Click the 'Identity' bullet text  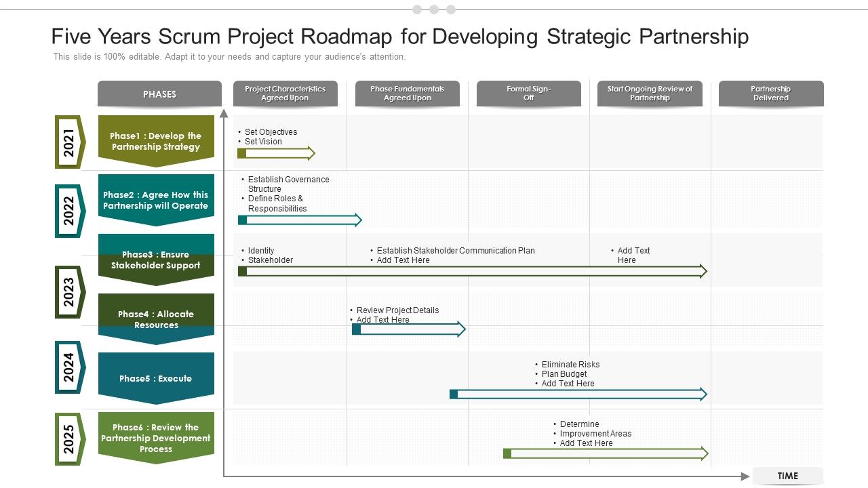pyautogui.click(x=261, y=251)
